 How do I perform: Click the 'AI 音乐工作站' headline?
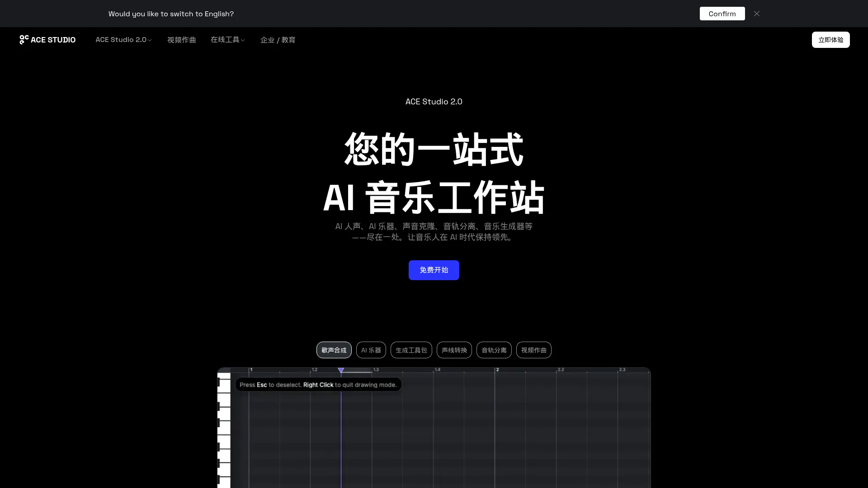click(x=434, y=197)
